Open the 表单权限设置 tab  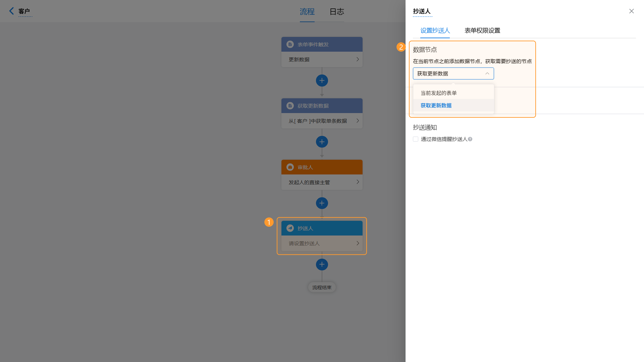482,31
